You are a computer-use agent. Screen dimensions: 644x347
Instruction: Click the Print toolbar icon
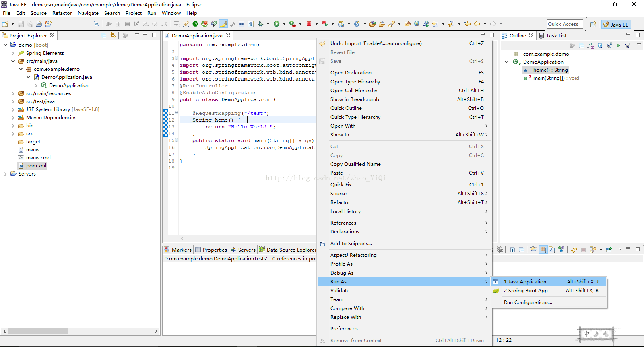coord(39,24)
